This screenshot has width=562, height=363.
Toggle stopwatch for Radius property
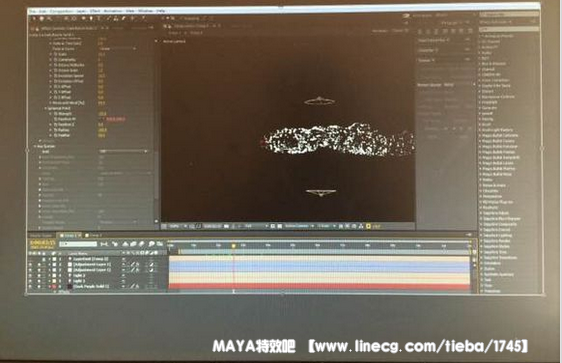[56, 130]
